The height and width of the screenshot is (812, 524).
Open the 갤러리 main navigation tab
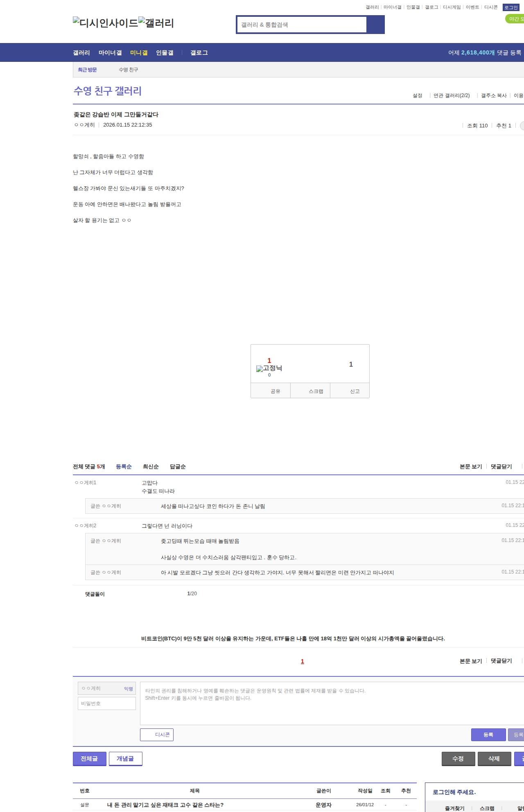pos(81,52)
